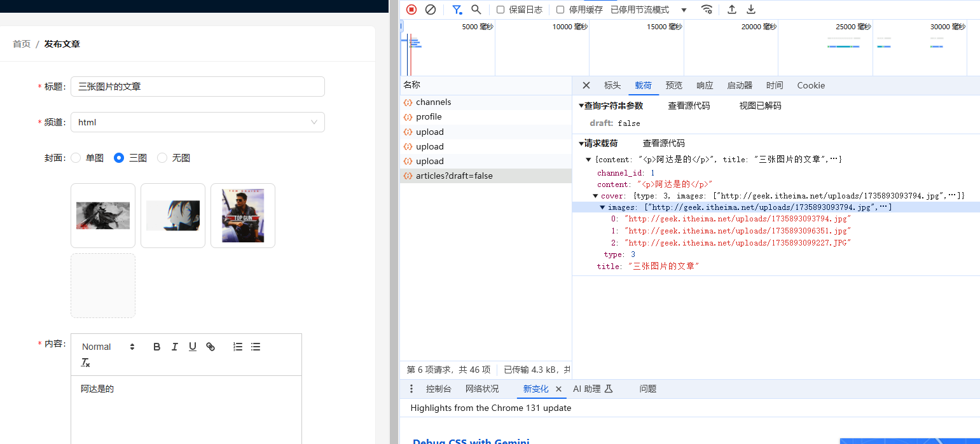Click 查看源代码 for request payload
This screenshot has height=444, width=980.
(x=664, y=143)
